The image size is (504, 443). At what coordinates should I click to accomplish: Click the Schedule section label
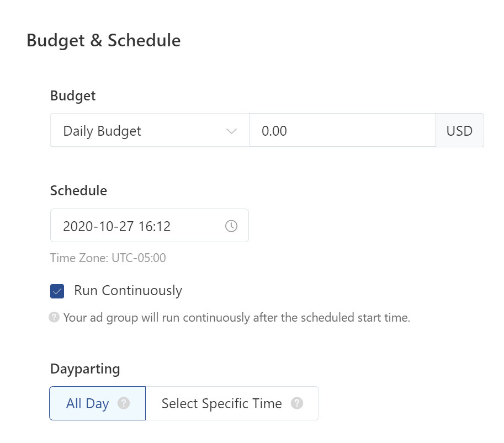[78, 190]
